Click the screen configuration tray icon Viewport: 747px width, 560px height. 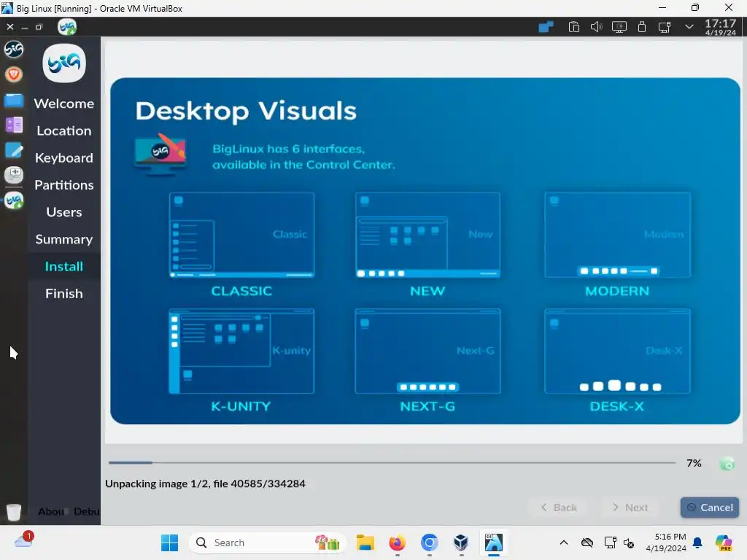[665, 27]
